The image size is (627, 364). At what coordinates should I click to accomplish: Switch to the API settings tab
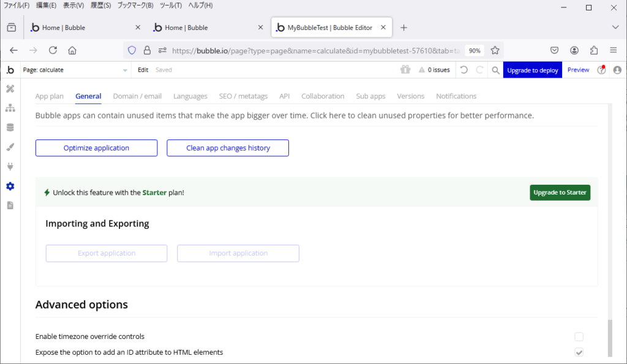point(284,96)
